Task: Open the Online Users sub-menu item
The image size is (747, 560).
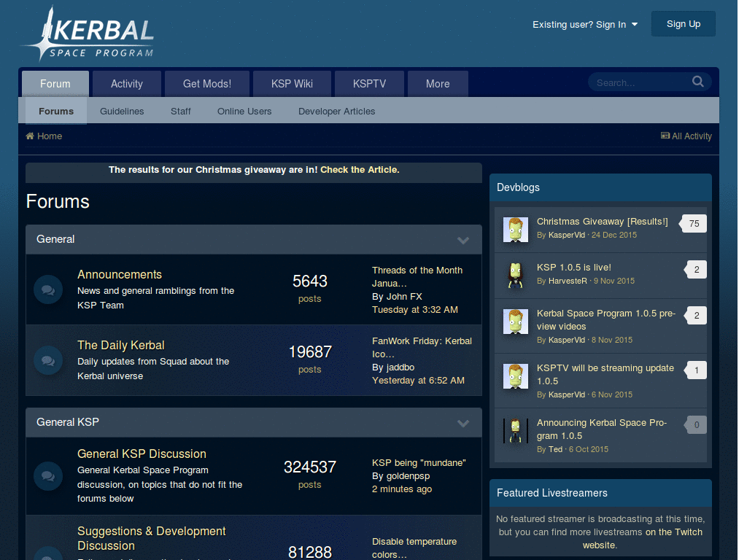Action: [x=244, y=111]
